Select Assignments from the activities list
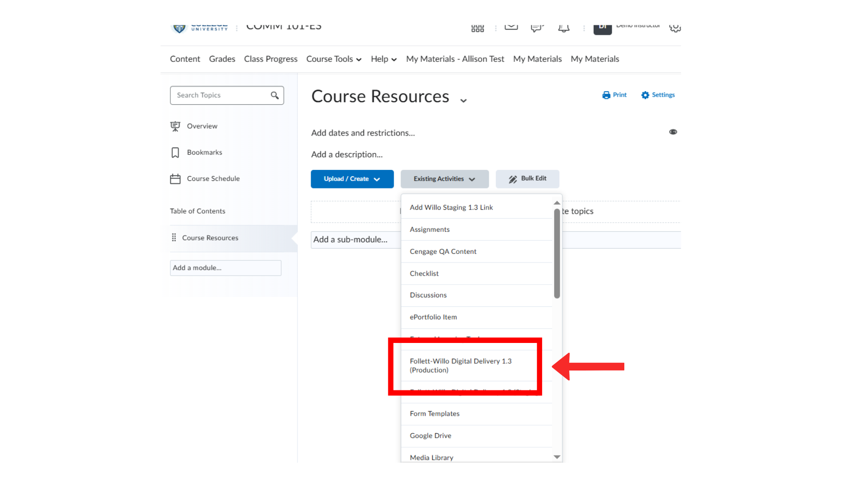Image resolution: width=868 pixels, height=488 pixels. [x=476, y=230]
